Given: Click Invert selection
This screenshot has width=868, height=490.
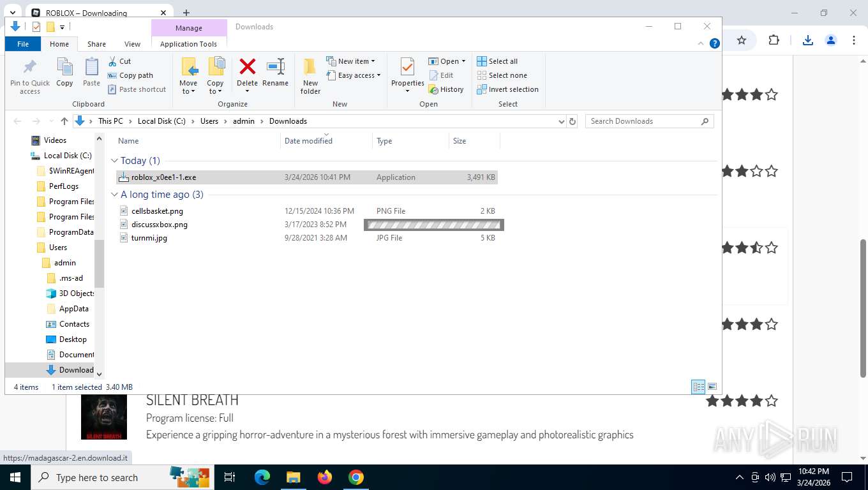Looking at the screenshot, I should (508, 89).
